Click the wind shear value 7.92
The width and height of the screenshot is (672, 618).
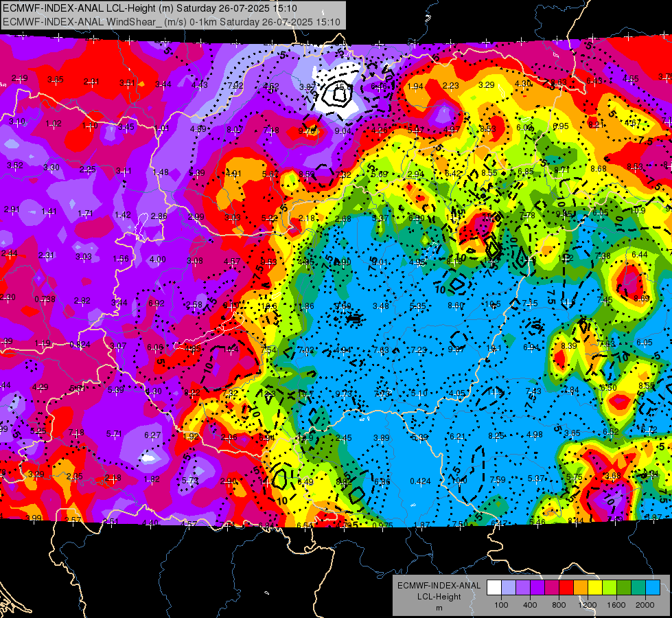coord(235,85)
